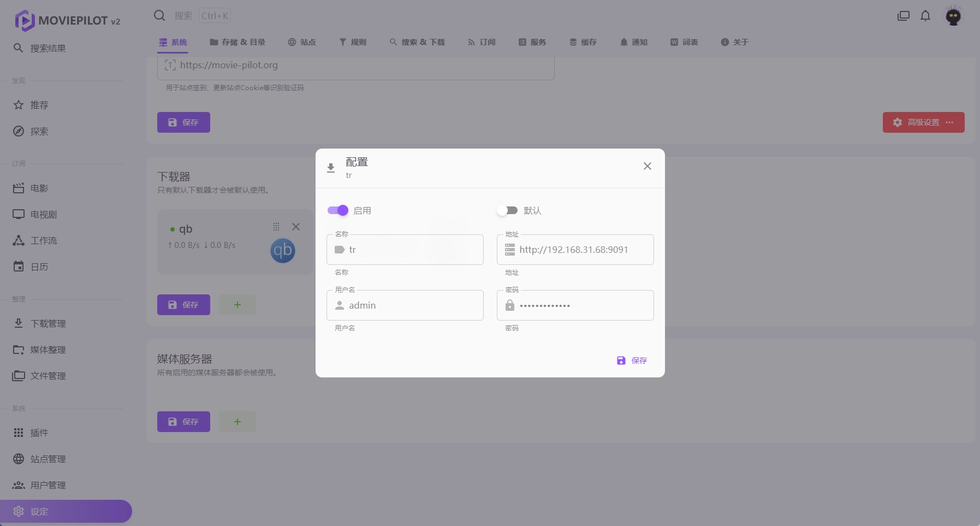Click the windows icon in top bar
Viewport: 980px width, 526px height.
point(904,16)
